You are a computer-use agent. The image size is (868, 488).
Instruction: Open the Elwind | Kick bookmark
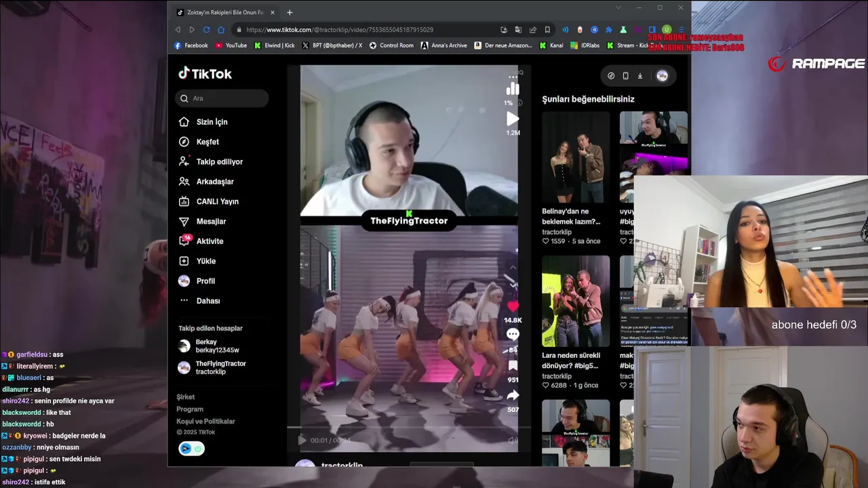pos(275,45)
